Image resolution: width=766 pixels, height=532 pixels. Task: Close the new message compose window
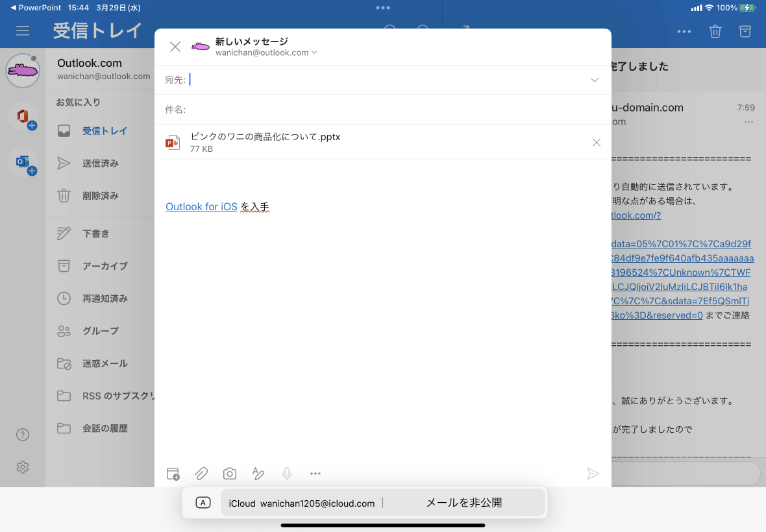tap(175, 46)
